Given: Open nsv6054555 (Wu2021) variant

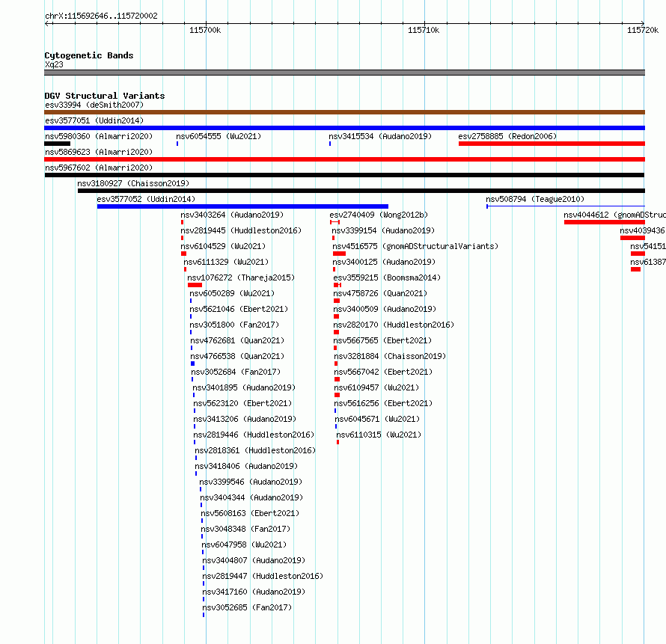Looking at the screenshot, I should click(219, 136).
